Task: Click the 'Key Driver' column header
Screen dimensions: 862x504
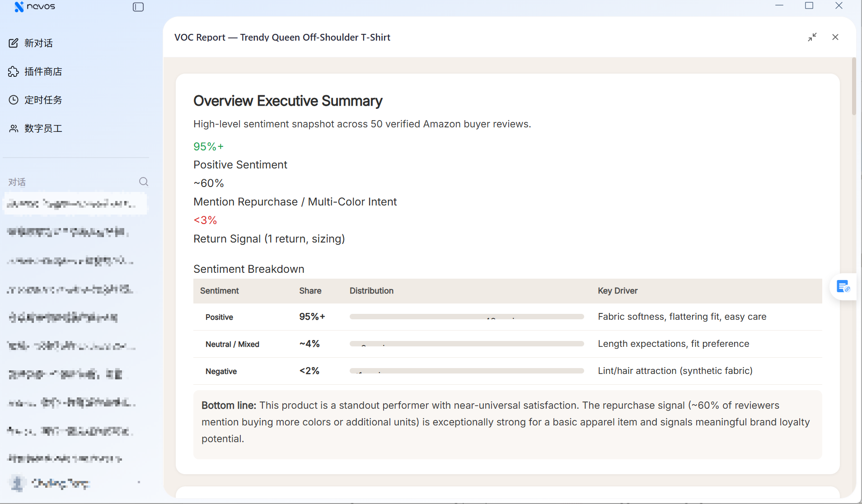Action: click(x=618, y=291)
